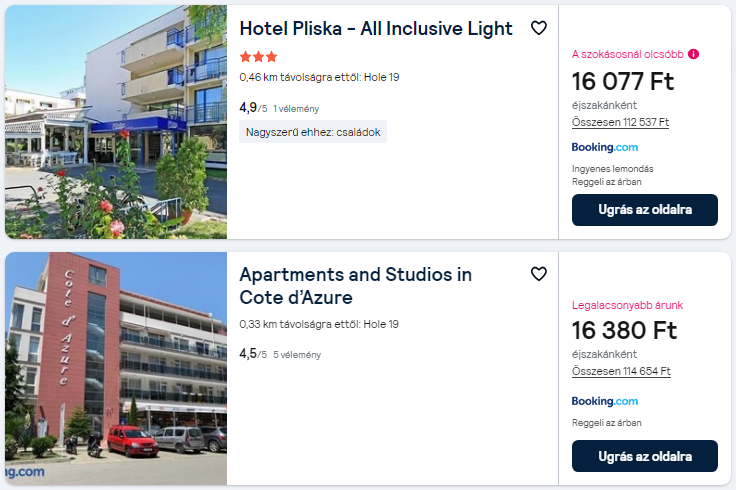Open Hotel Pliska - All Inclusive Light title
The width and height of the screenshot is (736, 490).
pyautogui.click(x=376, y=29)
